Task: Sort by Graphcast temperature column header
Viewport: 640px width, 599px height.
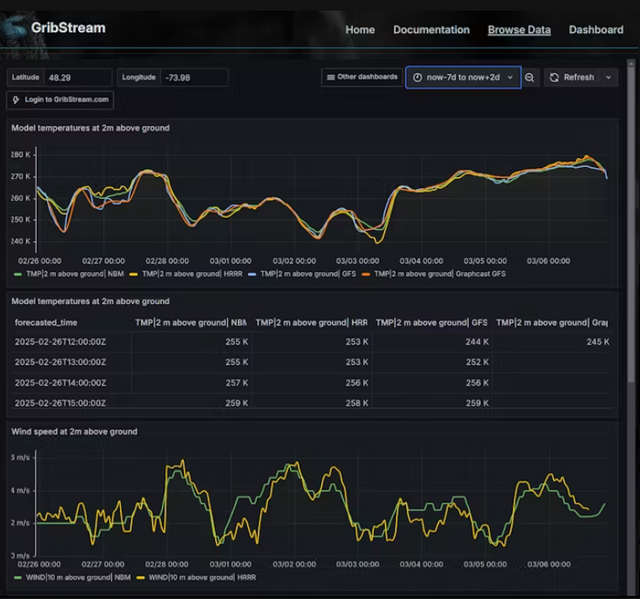Action: click(x=552, y=322)
